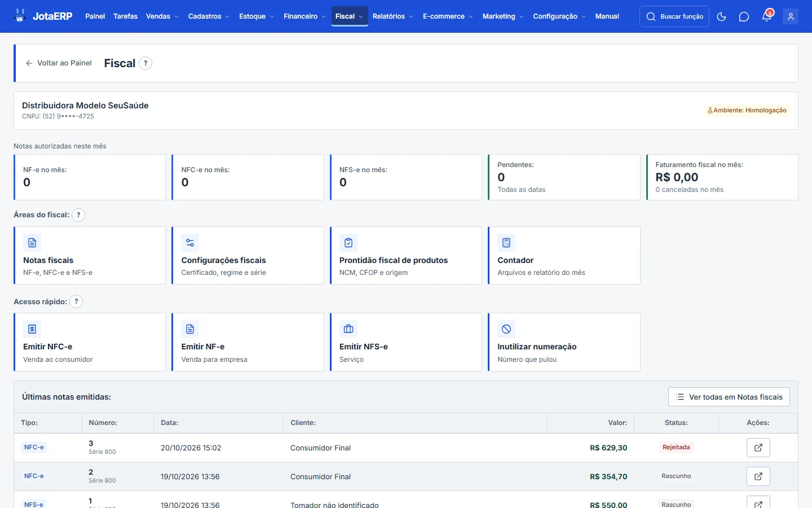The width and height of the screenshot is (812, 508).
Task: Open the chat bubble icon
Action: coord(744,16)
